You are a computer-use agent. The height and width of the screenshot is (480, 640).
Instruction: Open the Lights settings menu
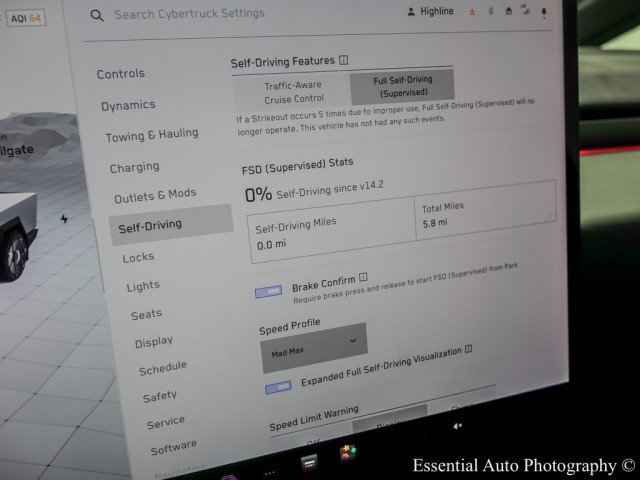[x=143, y=286]
